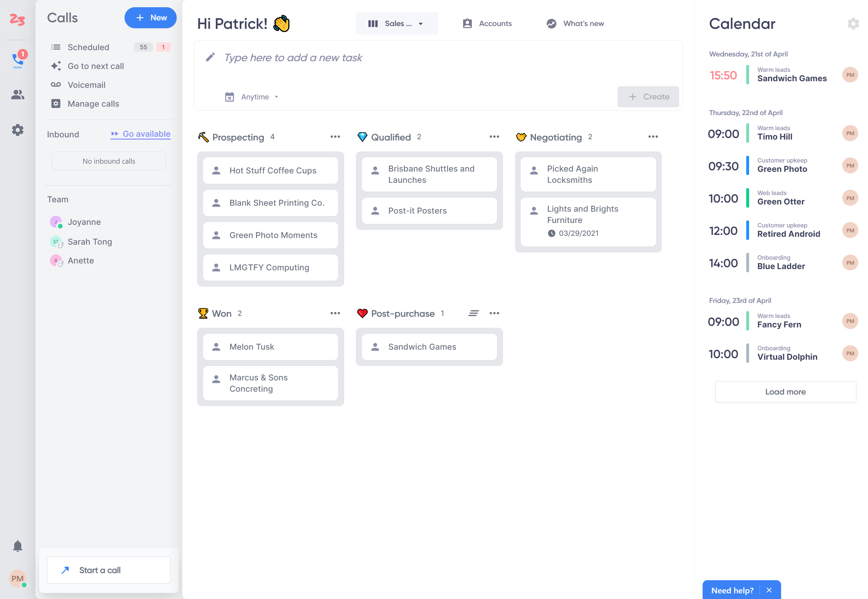Click the Post-purchase column sort lines icon
Screen dimensions: 868x599
(473, 313)
